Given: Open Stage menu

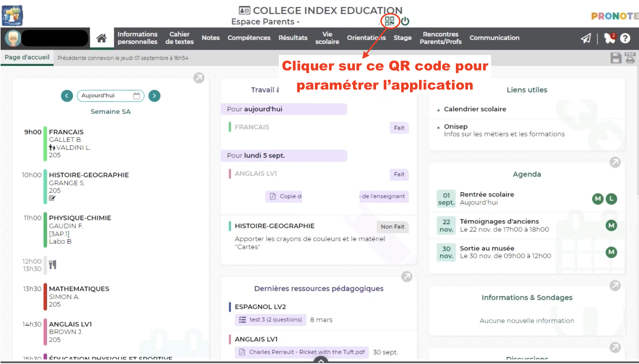Looking at the screenshot, I should pos(402,38).
